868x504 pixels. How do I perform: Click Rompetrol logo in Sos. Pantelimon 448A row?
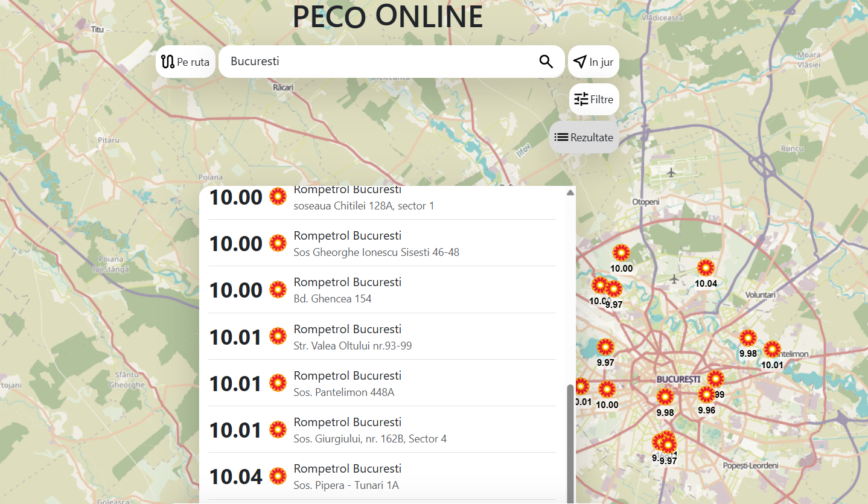coord(278,383)
